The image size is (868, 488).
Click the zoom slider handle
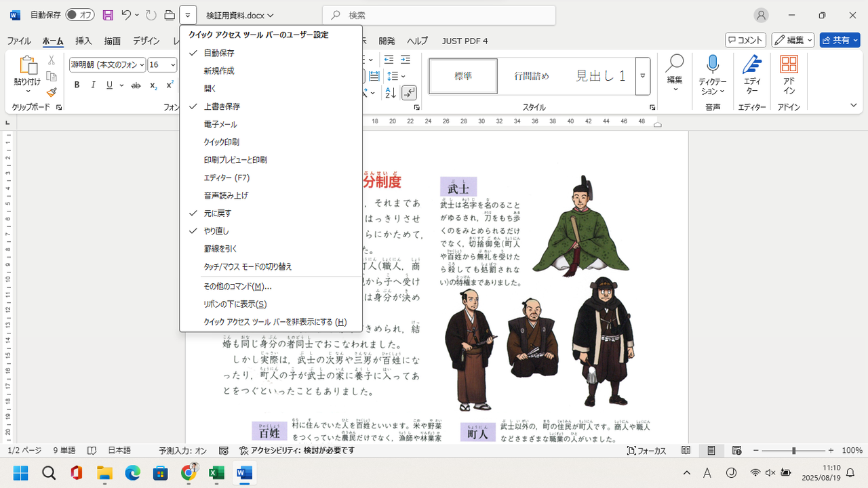pos(793,451)
